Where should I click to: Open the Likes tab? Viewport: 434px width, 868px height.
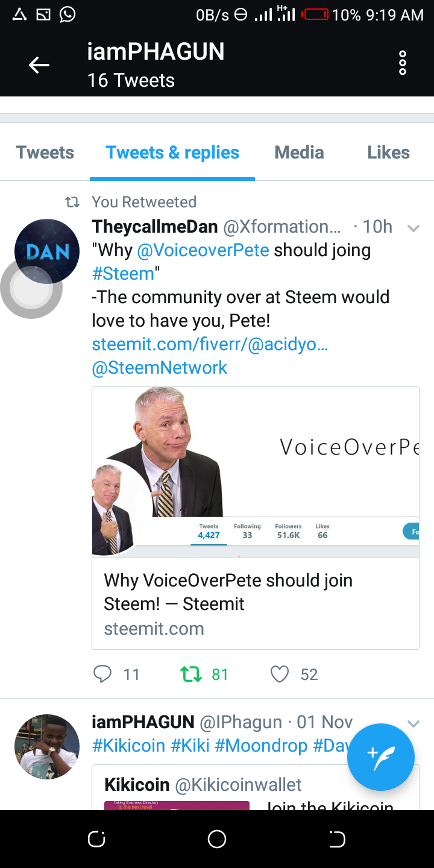[388, 153]
